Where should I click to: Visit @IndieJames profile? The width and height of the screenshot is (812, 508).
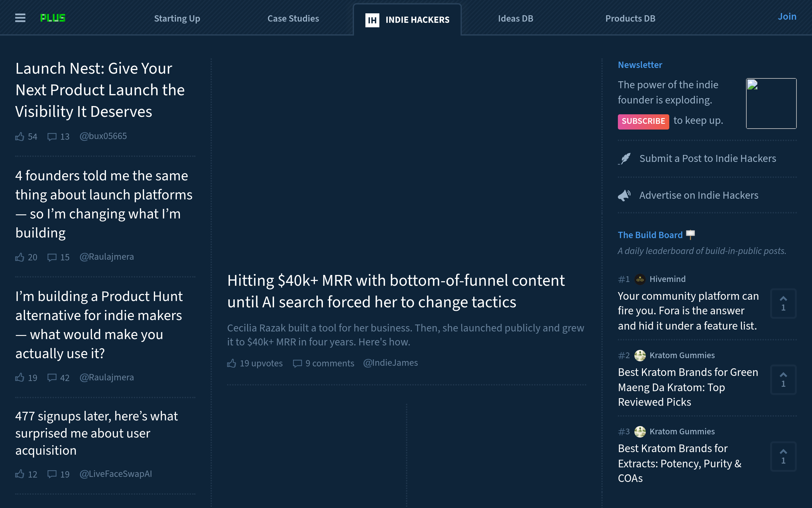(x=390, y=363)
